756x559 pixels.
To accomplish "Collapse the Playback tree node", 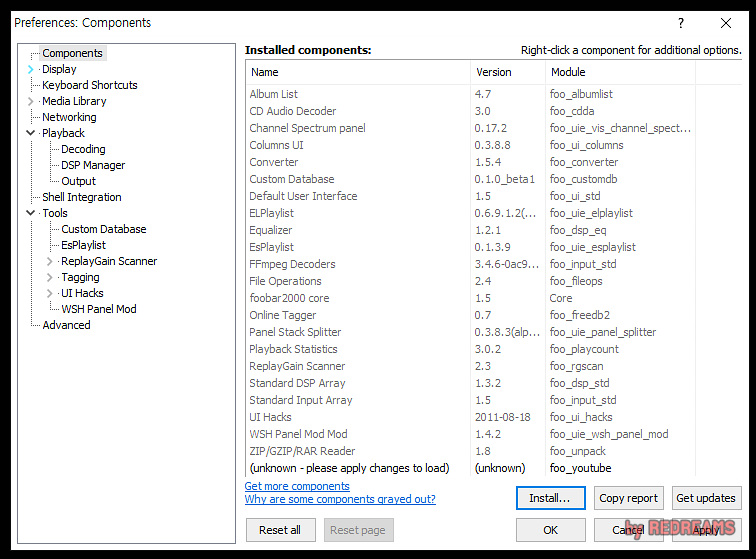I will tap(31, 133).
